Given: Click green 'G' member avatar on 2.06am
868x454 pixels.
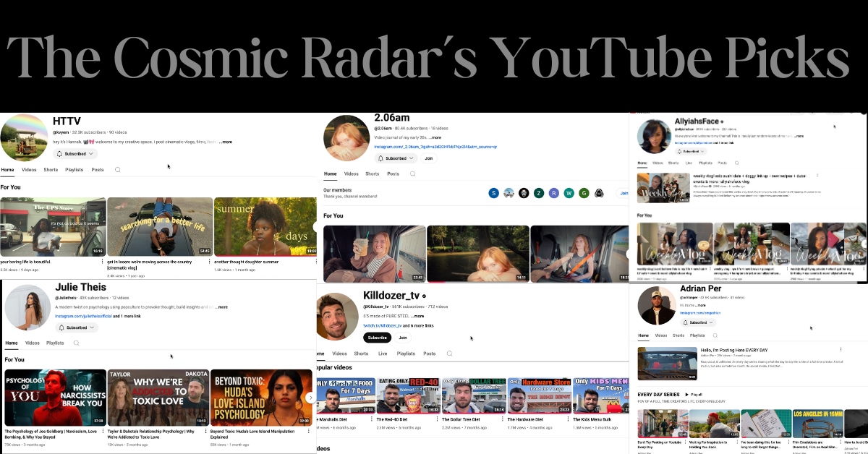Looking at the screenshot, I should [584, 193].
